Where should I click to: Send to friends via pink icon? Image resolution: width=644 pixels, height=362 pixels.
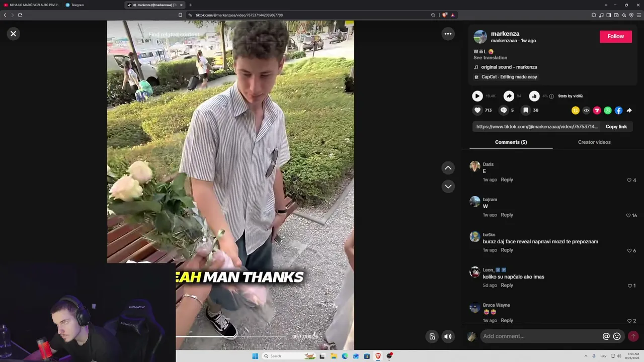coord(597,110)
